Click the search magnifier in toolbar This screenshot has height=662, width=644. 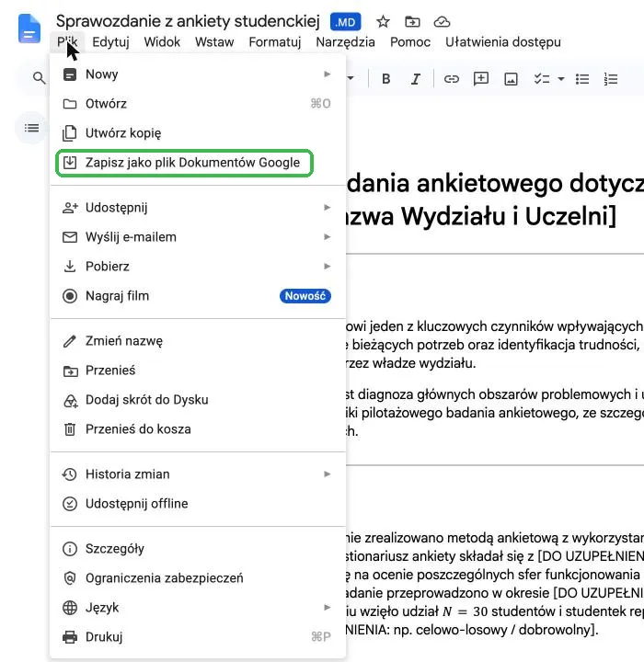pos(39,78)
